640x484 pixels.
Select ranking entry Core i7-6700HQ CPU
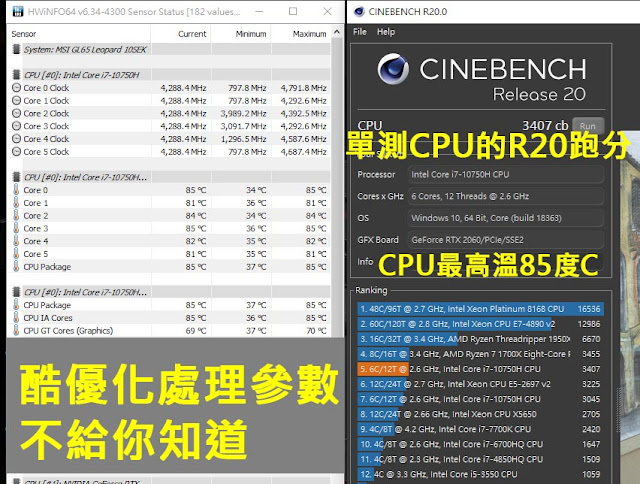pos(480,444)
